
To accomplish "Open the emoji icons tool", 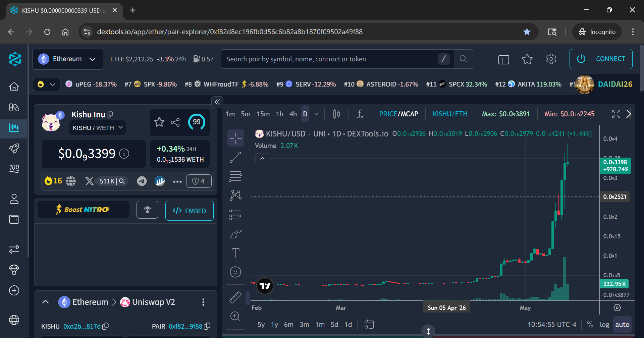I will [x=235, y=272].
